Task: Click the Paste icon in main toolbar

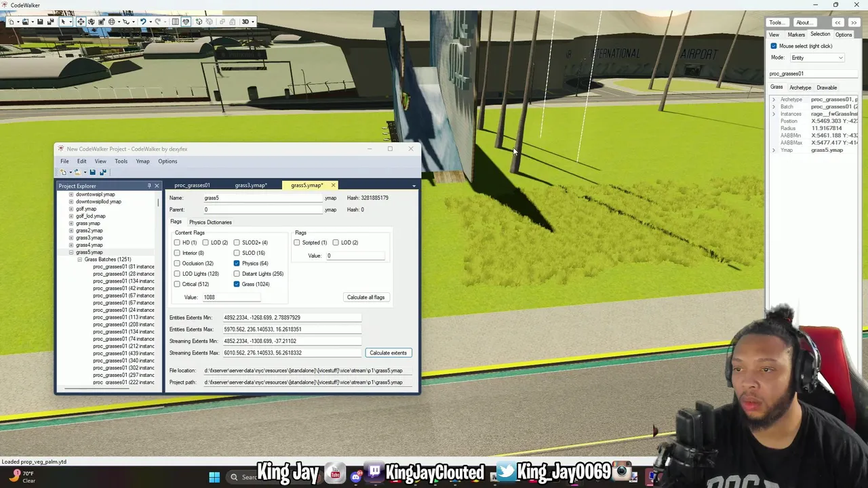Action: tap(232, 22)
